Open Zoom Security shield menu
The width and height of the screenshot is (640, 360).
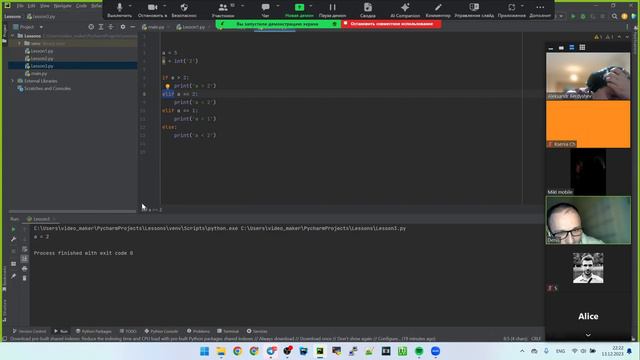tap(184, 10)
